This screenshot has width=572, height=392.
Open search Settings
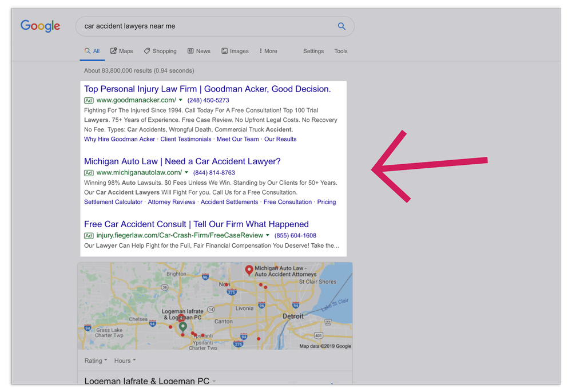(x=313, y=51)
